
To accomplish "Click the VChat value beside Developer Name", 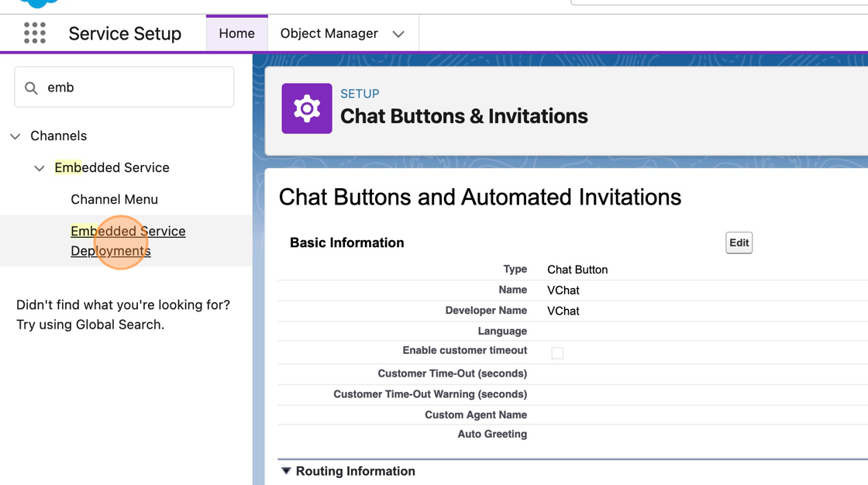I will 563,311.
